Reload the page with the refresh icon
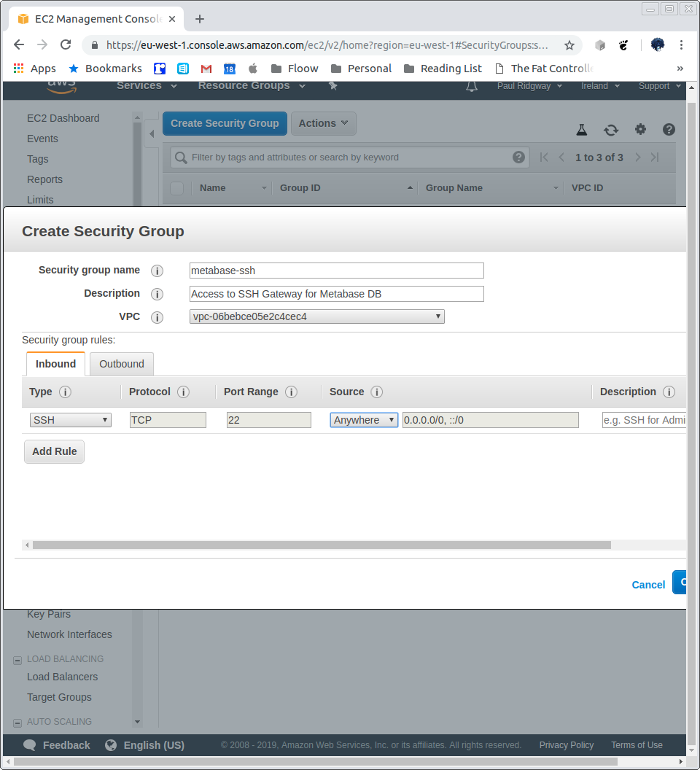700x770 pixels. (x=66, y=44)
